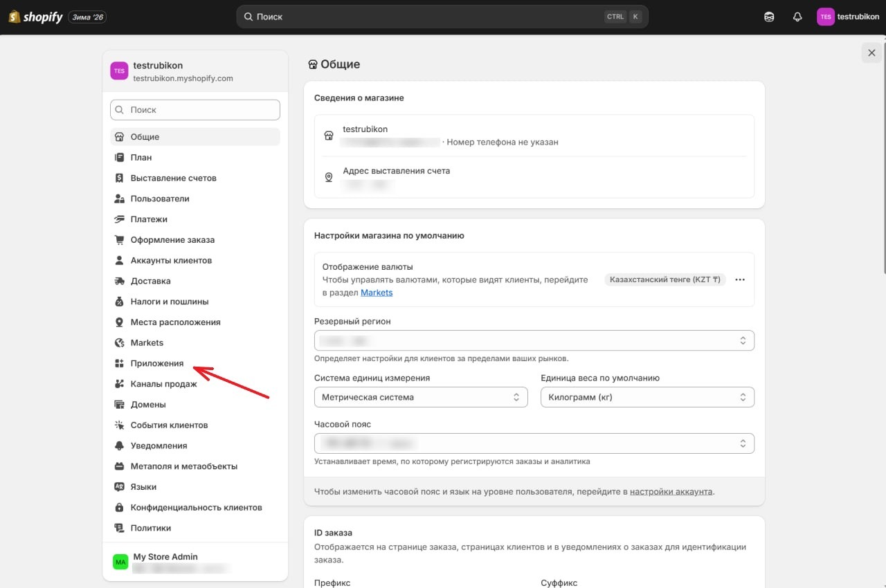Open the настройки аккаунта link

tap(671, 492)
